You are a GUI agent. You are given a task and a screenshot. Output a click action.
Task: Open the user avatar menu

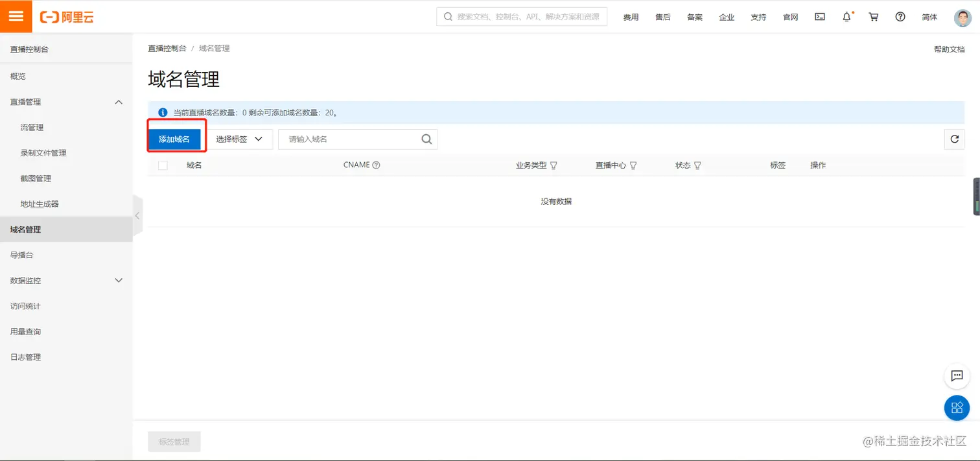point(962,18)
